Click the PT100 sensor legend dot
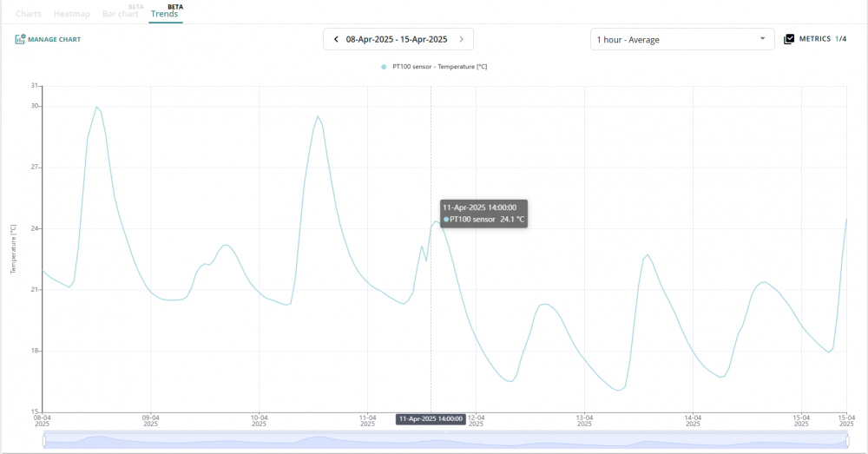The height and width of the screenshot is (454, 868). pos(384,67)
